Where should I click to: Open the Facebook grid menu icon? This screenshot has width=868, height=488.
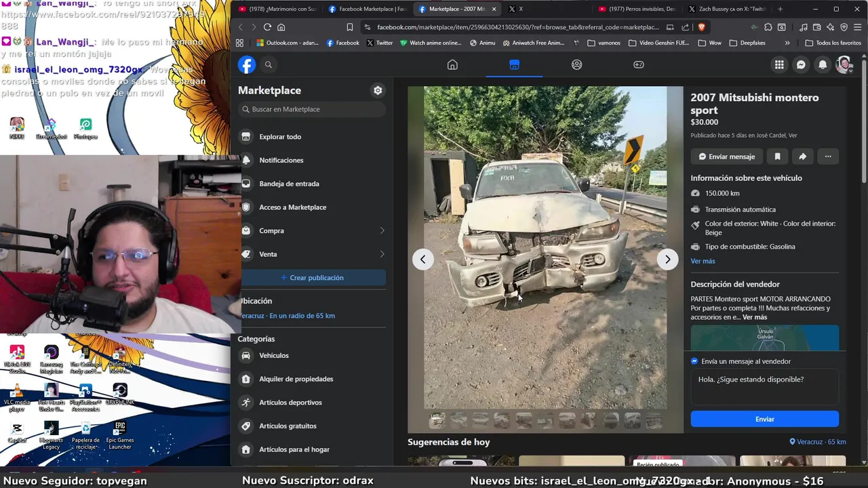779,64
